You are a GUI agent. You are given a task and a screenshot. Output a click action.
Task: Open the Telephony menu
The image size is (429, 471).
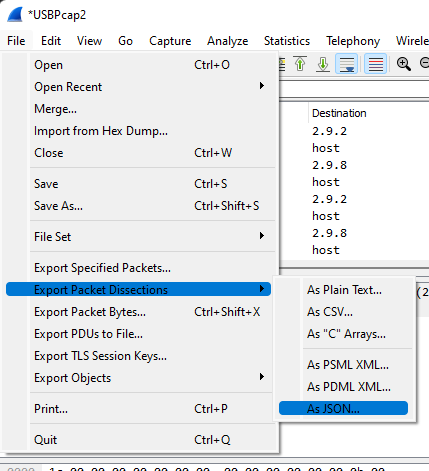pos(353,41)
